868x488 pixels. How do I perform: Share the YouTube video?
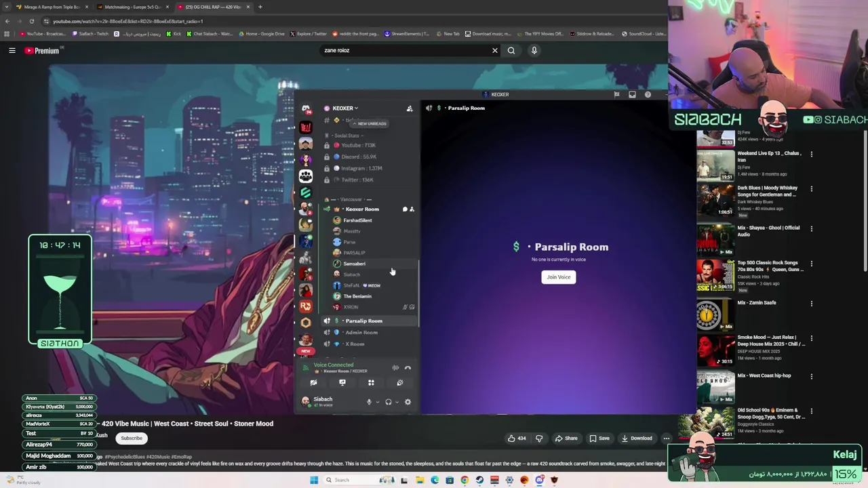coord(566,439)
